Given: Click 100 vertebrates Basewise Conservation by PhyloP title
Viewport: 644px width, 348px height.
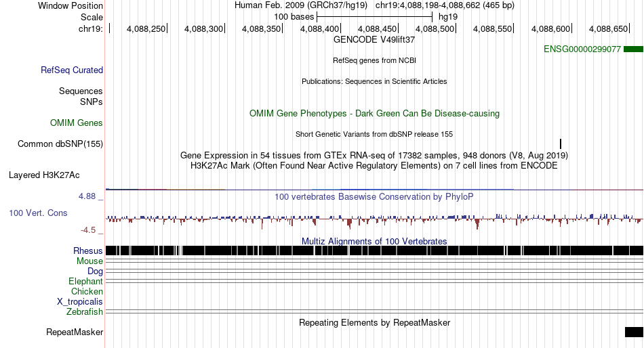Looking at the screenshot, I should coord(374,196).
